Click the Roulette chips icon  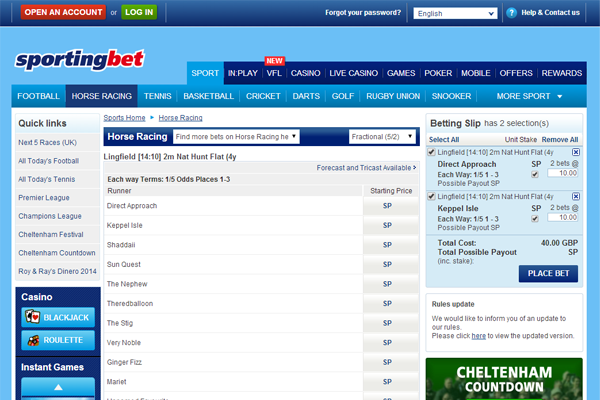coord(33,340)
